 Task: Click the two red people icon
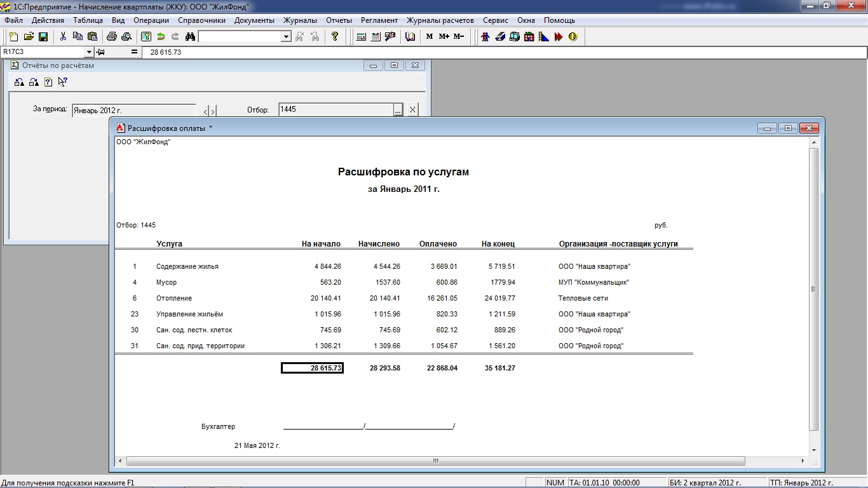tap(485, 37)
